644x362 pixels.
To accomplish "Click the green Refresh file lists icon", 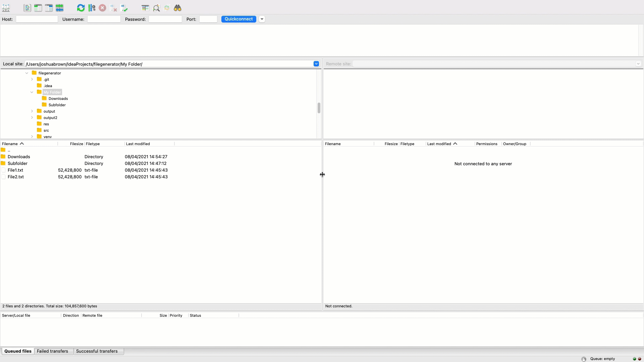I will (x=81, y=8).
